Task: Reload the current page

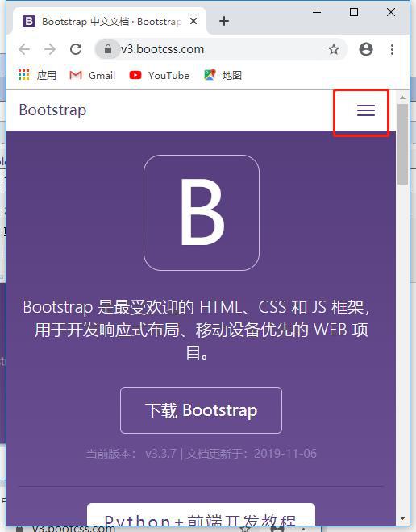Action: pyautogui.click(x=76, y=49)
